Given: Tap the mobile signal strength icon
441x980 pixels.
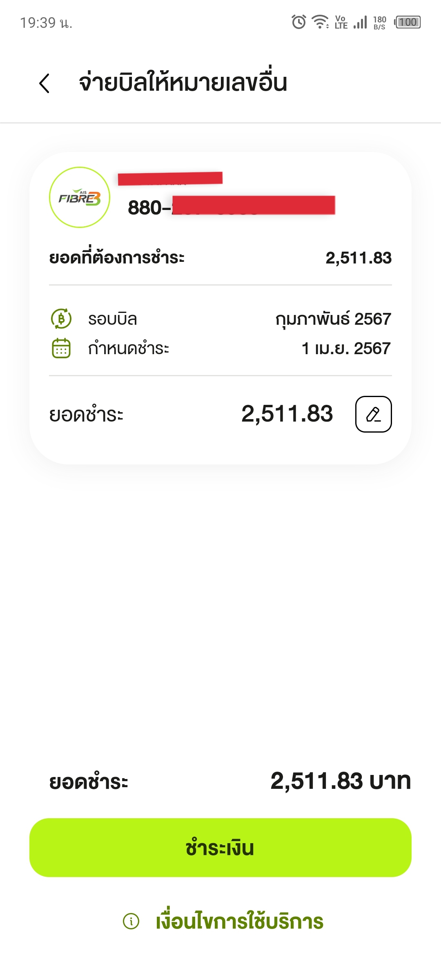Looking at the screenshot, I should point(360,22).
